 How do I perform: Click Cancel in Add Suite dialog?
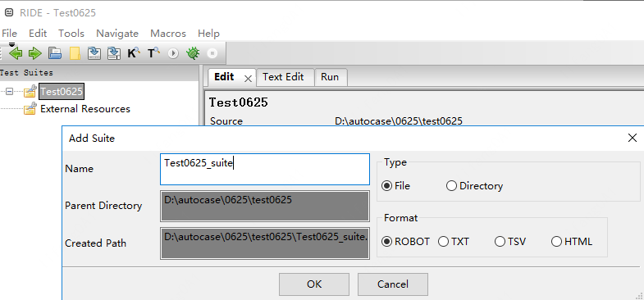point(393,284)
